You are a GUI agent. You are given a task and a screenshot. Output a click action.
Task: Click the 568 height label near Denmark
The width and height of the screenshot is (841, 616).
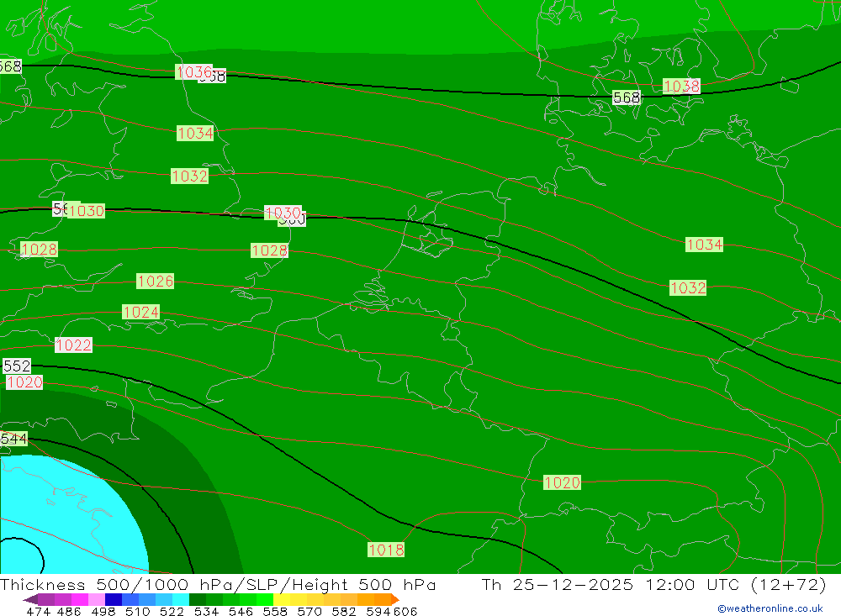(627, 97)
